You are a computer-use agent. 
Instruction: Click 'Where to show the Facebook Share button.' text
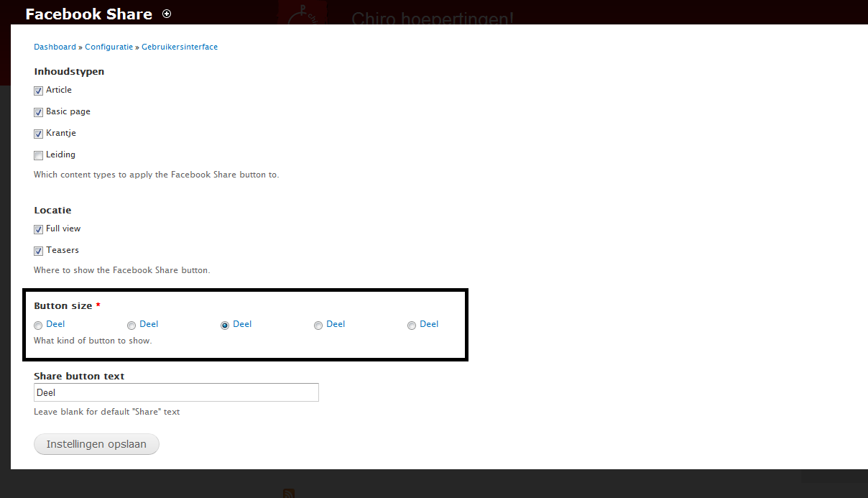coord(121,270)
